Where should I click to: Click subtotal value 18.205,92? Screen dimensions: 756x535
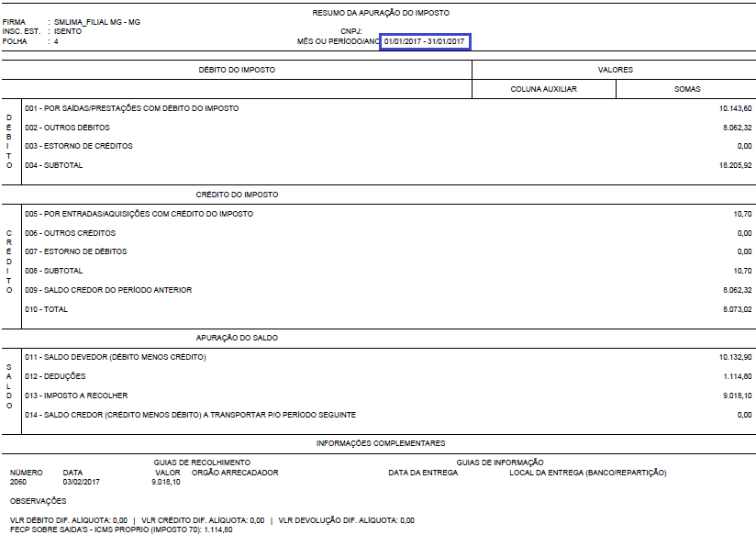(x=735, y=165)
